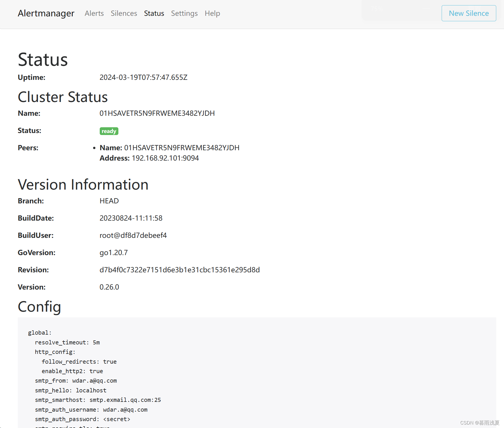Click config line resolve_timeout: 5m
The height and width of the screenshot is (428, 504).
pyautogui.click(x=67, y=342)
